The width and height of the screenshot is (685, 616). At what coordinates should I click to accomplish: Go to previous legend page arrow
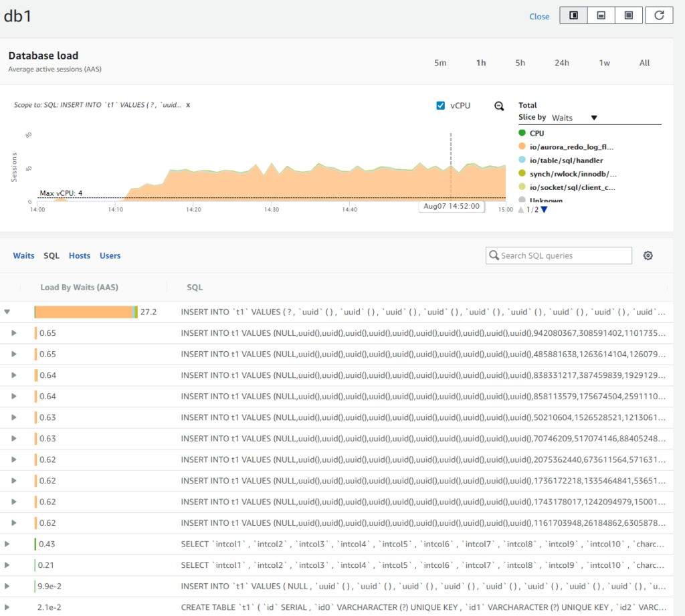tap(522, 209)
